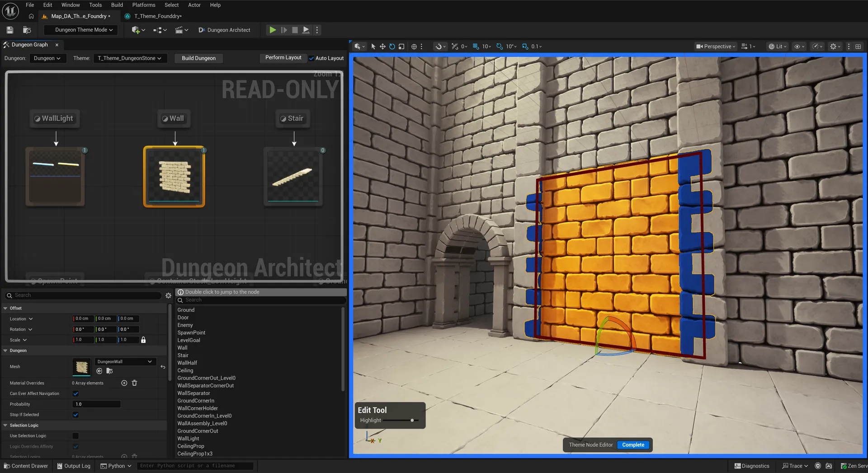Activate the scale tool in viewport toolbar
The height and width of the screenshot is (473, 868).
point(401,47)
